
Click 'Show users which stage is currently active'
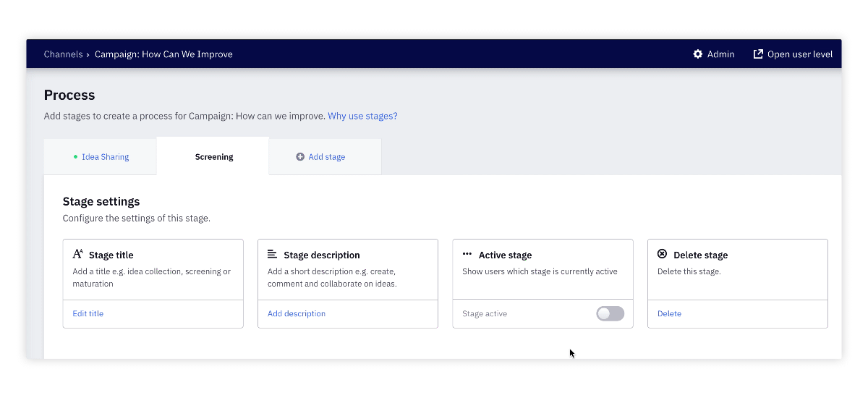[x=540, y=271]
